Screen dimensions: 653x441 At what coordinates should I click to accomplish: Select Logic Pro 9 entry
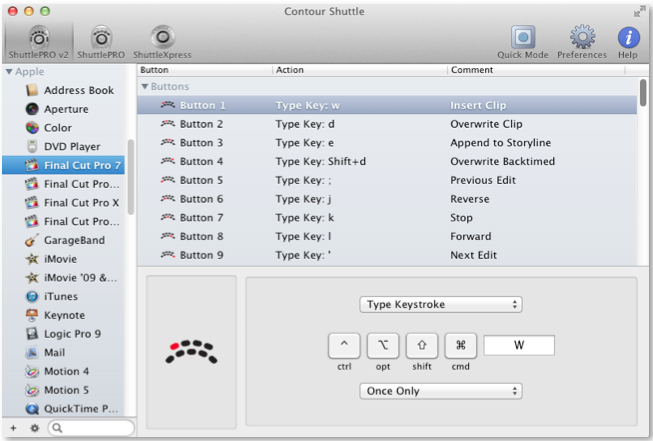[x=65, y=334]
